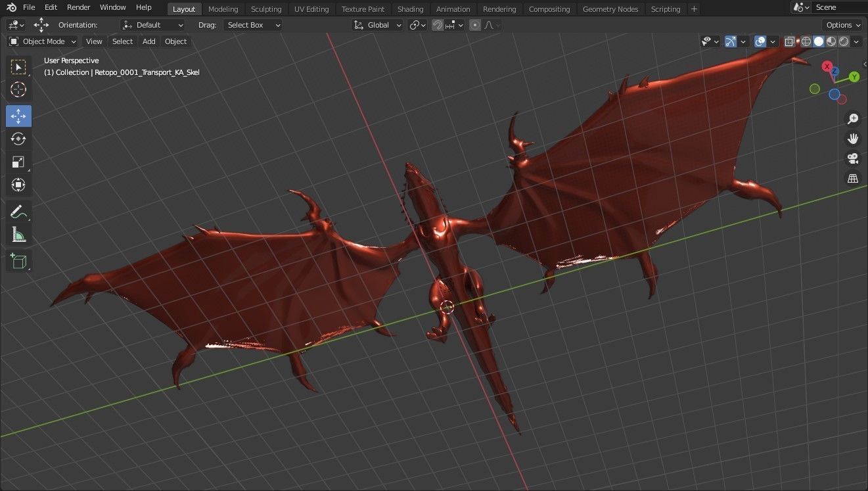
Task: Click move icon in tool settings header
Action: click(x=41, y=25)
